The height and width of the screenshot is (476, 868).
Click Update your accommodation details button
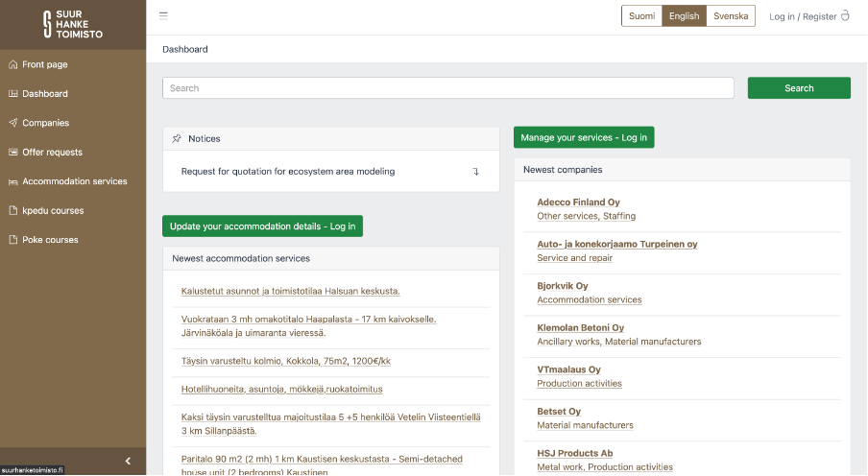click(x=262, y=226)
